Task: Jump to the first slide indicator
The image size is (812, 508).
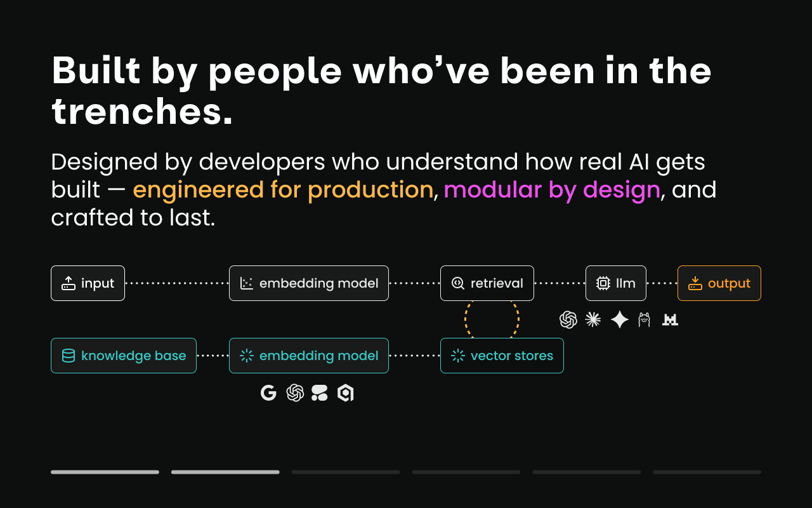Action: point(105,472)
